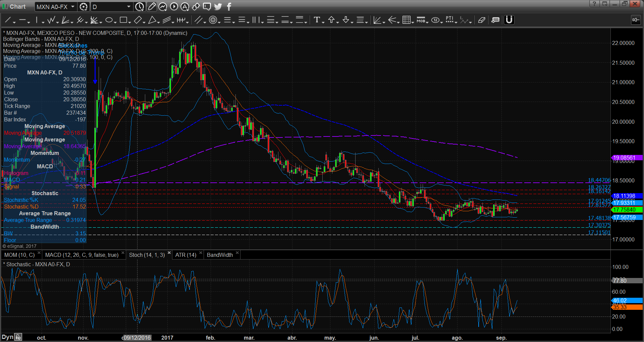This screenshot has width=644, height=342.
Task: Switch to the Stoch (14, 1, 3) tab
Action: click(147, 255)
